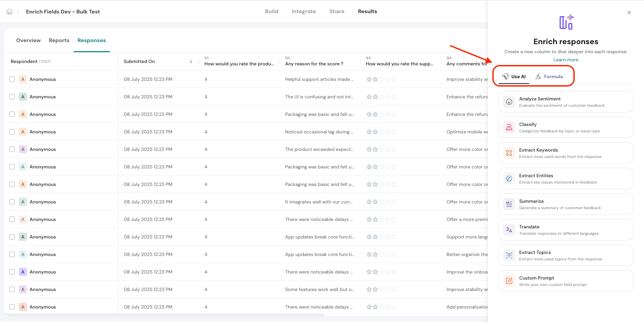Click the Extract Topics icon
This screenshot has height=323, width=644.
[x=509, y=255]
